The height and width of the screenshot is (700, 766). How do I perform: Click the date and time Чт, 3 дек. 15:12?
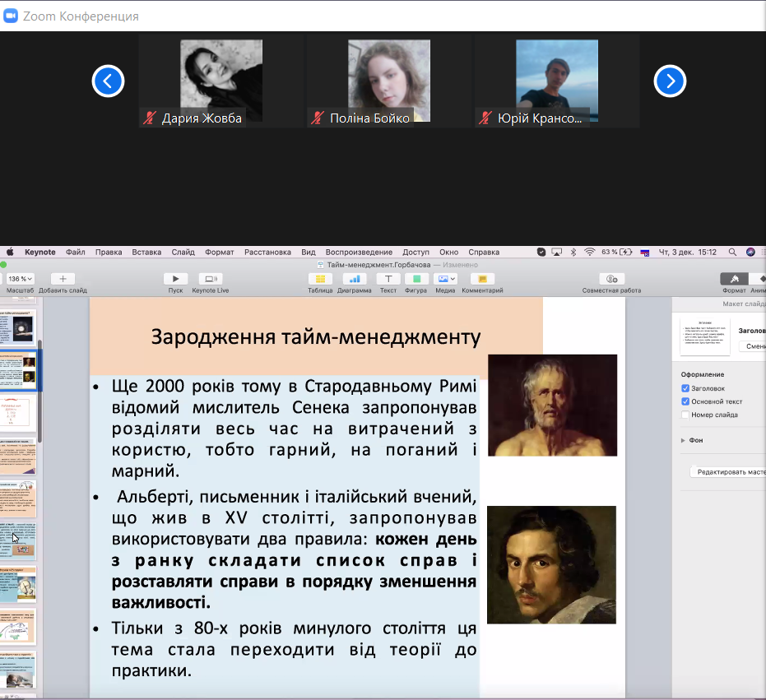click(687, 252)
